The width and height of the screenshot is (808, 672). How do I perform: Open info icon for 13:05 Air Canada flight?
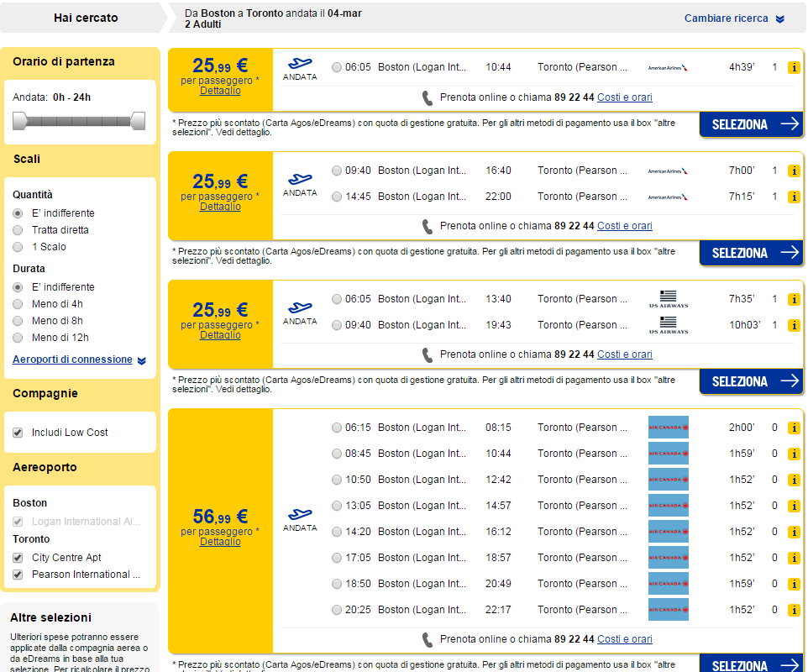794,506
